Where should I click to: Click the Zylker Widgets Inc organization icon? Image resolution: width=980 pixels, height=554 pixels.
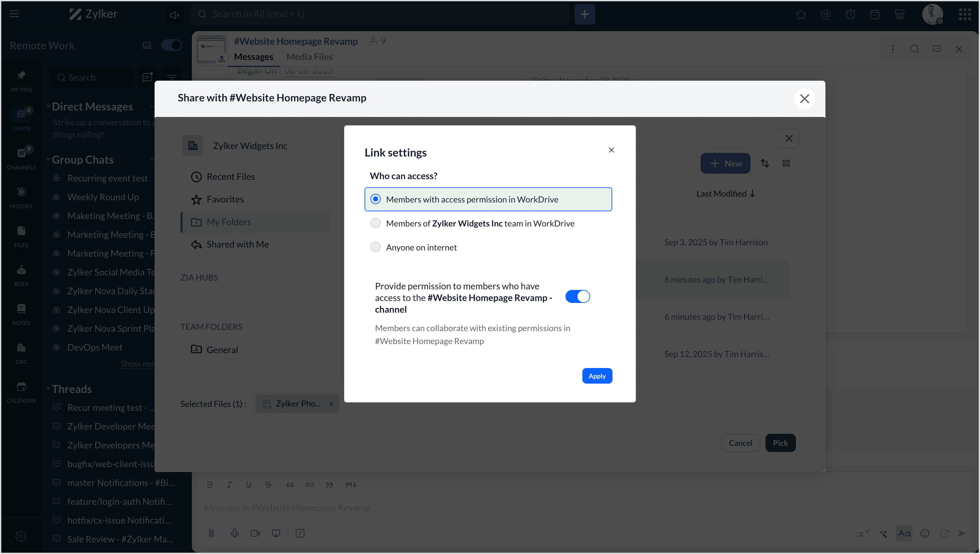(192, 146)
